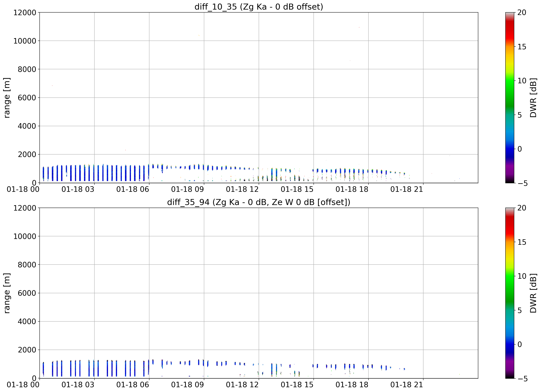Click the "4000" tick on diff_35_94 plot
Screen dimensions: 541x392
coord(27,321)
